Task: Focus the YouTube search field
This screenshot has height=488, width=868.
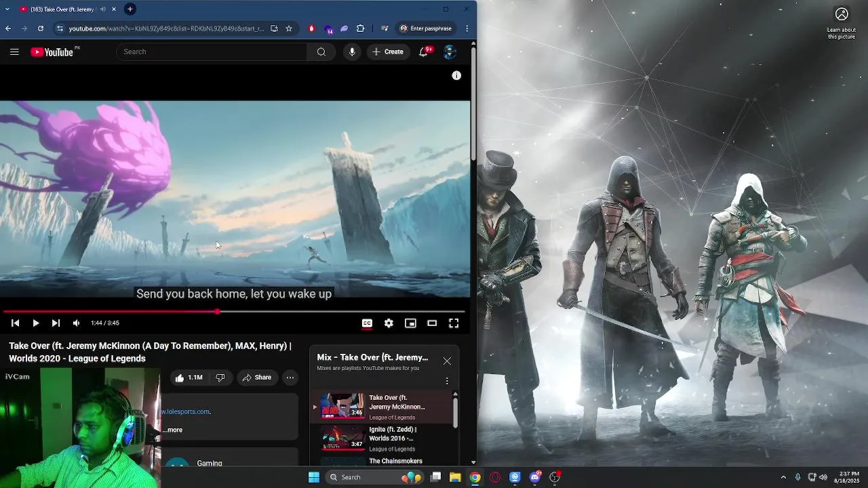Action: coord(212,52)
